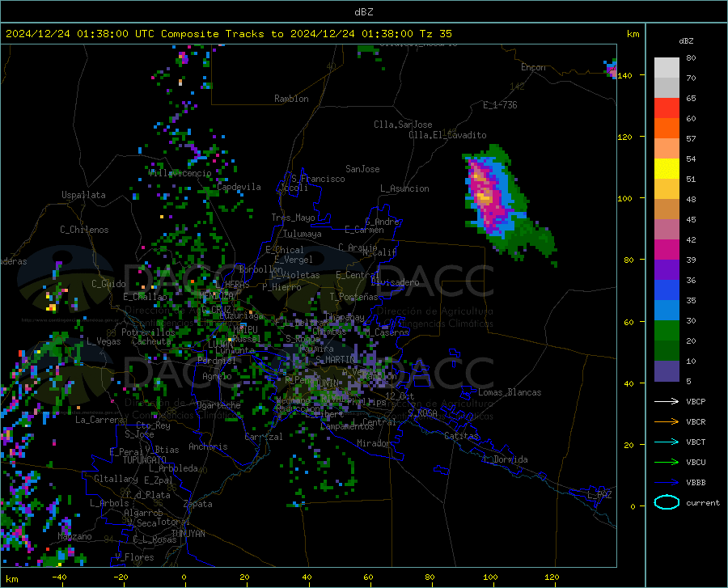This screenshot has width=728, height=588.
Task: Click the Capdevila map label
Action: [x=239, y=187]
